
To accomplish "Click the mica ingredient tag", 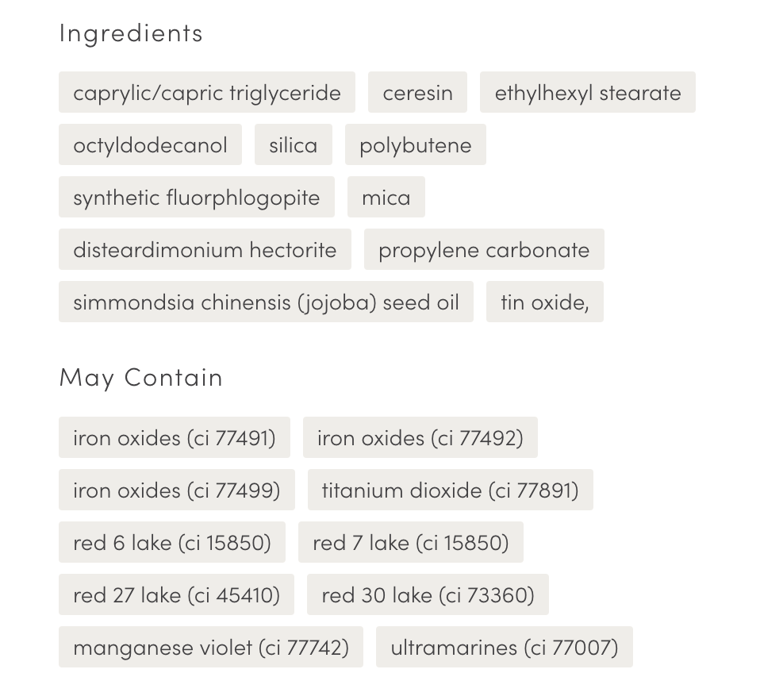I will 386,197.
